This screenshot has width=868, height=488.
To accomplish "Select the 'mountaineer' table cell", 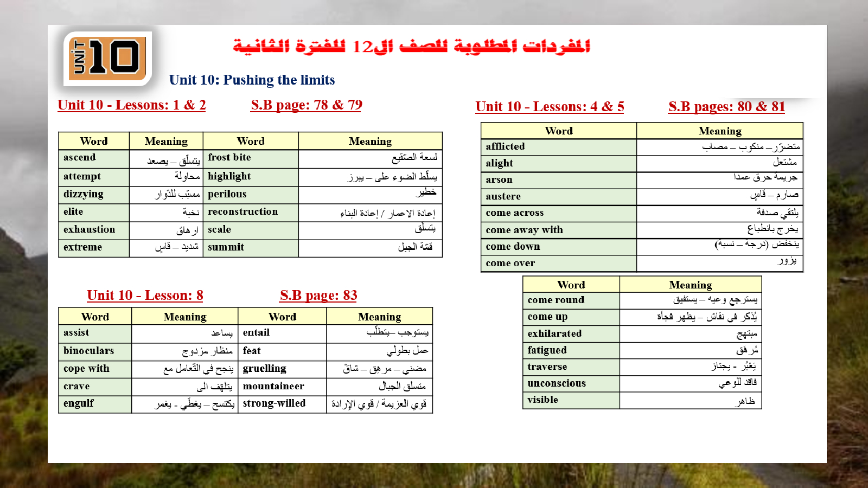I will pyautogui.click(x=273, y=387).
